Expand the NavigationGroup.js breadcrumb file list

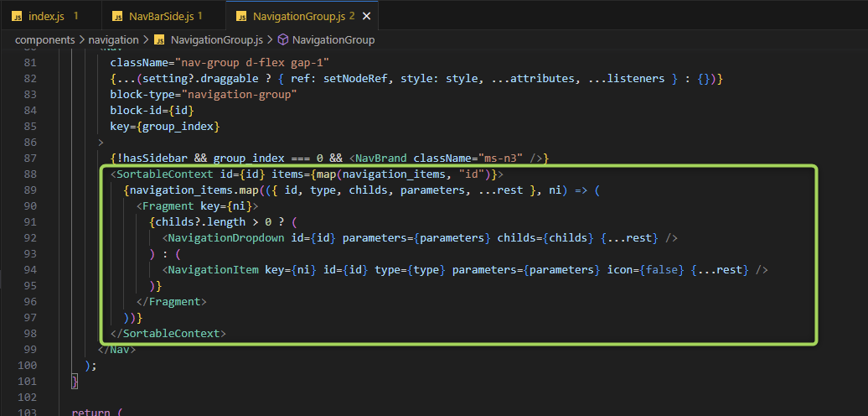pos(217,39)
